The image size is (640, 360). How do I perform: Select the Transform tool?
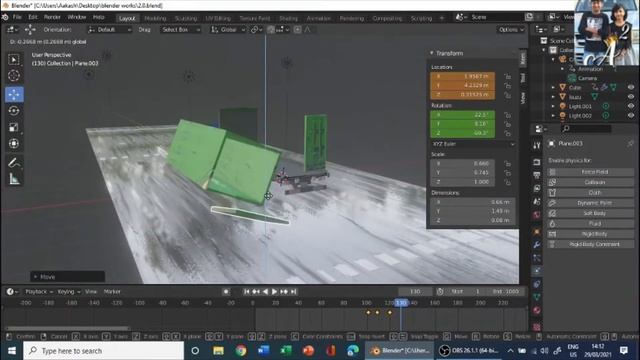coord(14,144)
